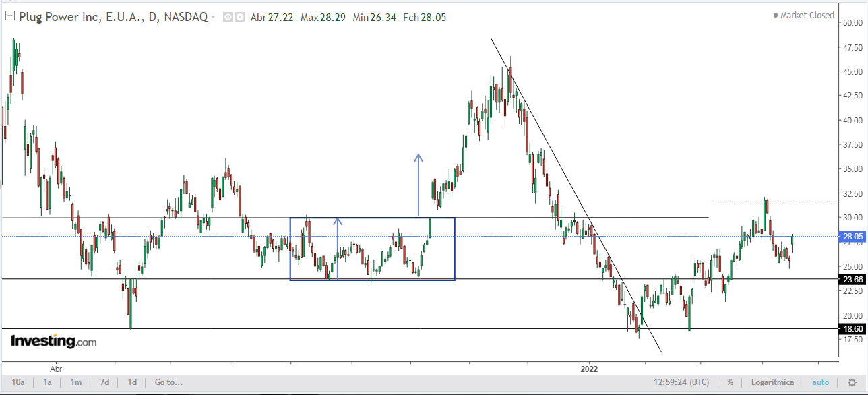Screen dimensions: 868x395
Task: Click the Min 26.34 low value
Action: (x=374, y=17)
